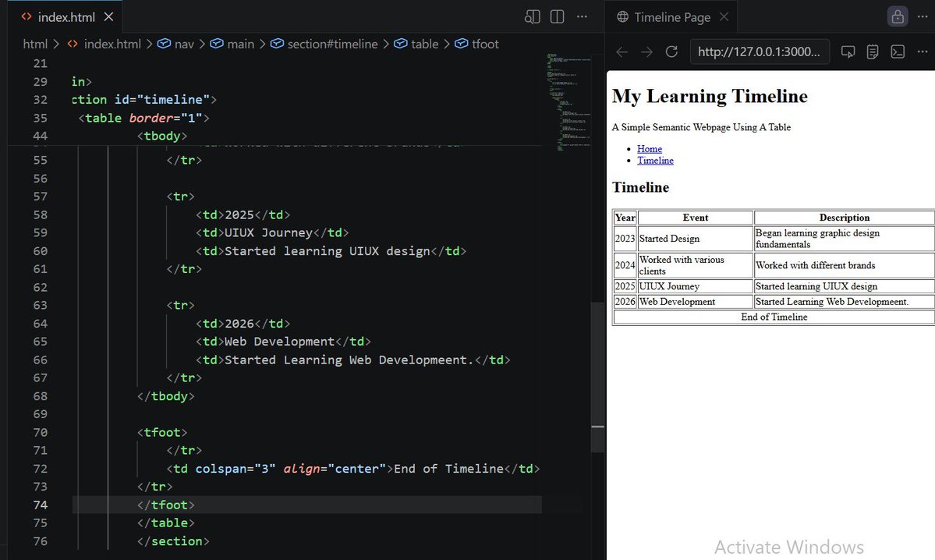
Task: Go forward in the preview browser
Action: click(x=647, y=52)
